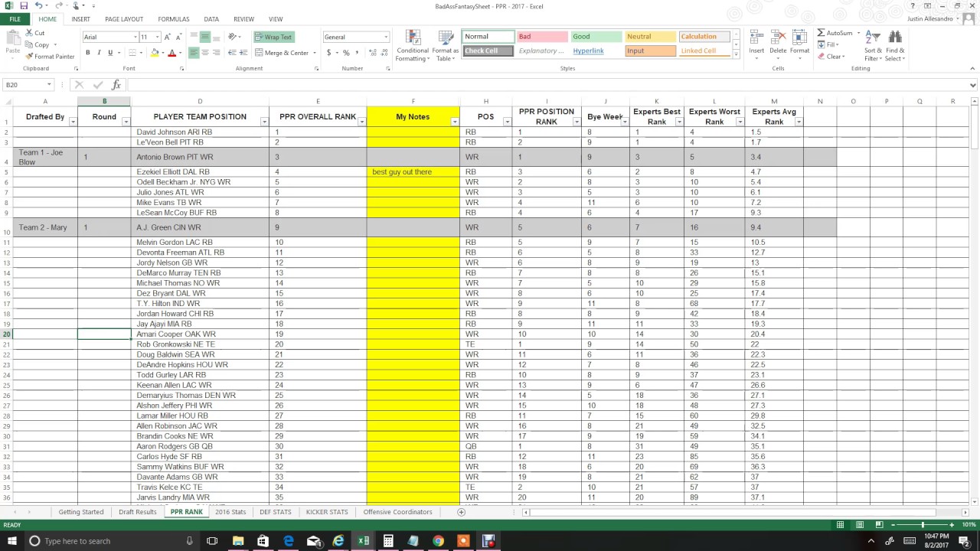Open the Draft Results sheet tab
The height and width of the screenshot is (551, 980).
[138, 512]
